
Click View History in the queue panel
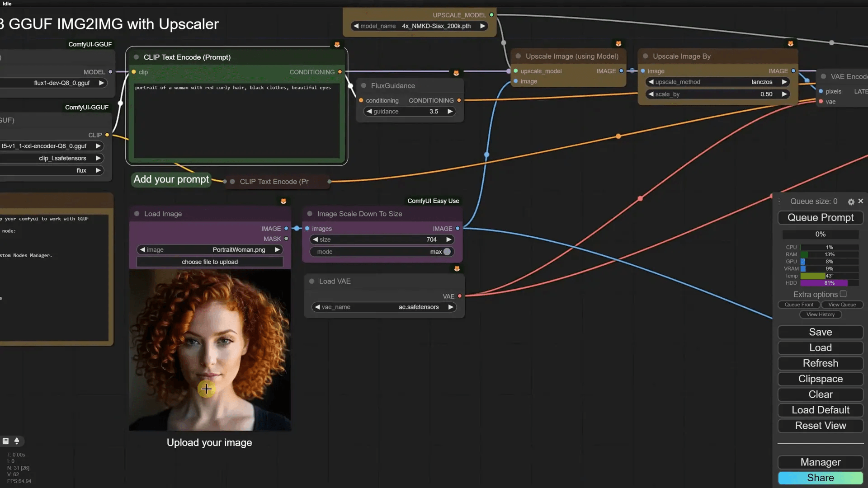pos(820,314)
